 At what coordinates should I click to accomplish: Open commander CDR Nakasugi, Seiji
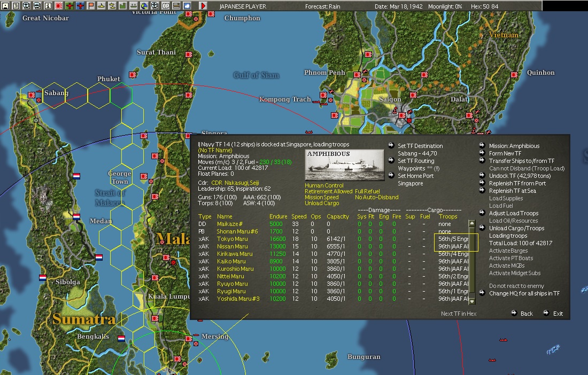coord(235,183)
